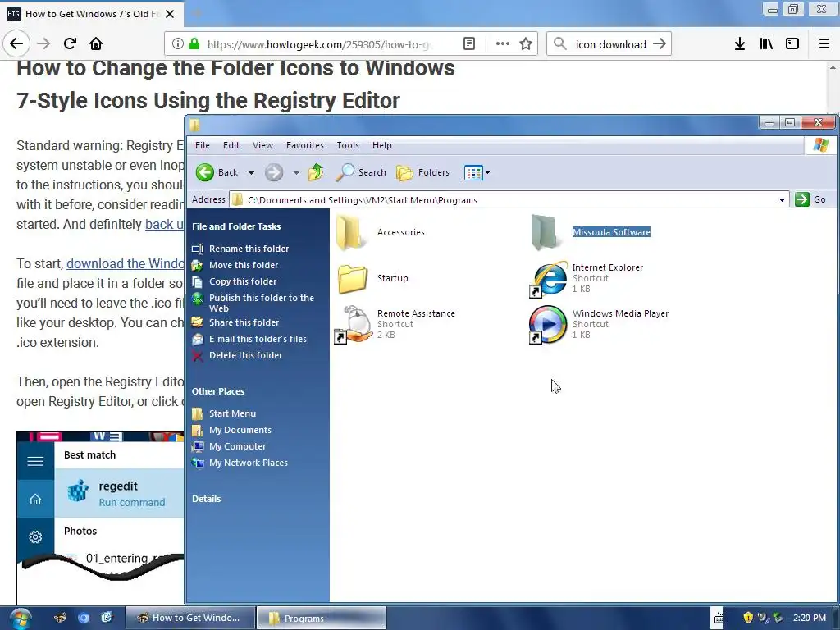Bookmark this page with the star
840x630 pixels.
point(526,44)
